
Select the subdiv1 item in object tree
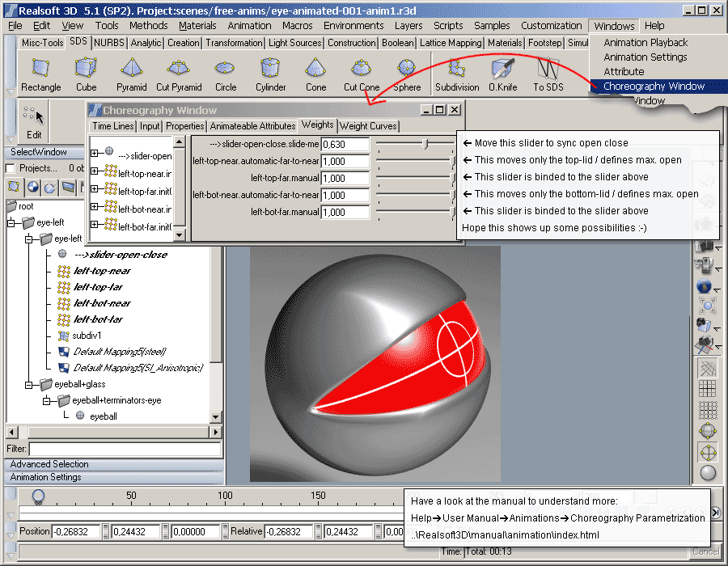tap(87, 336)
